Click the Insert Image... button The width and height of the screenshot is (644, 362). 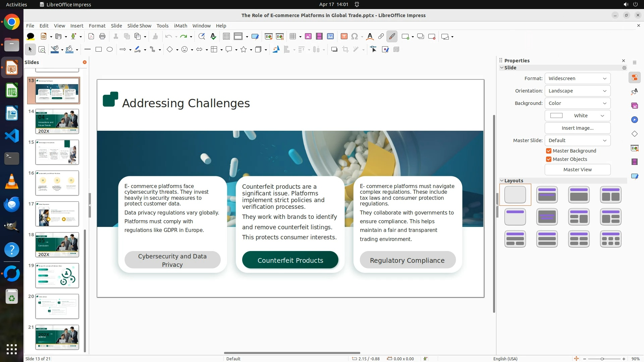[x=577, y=128]
